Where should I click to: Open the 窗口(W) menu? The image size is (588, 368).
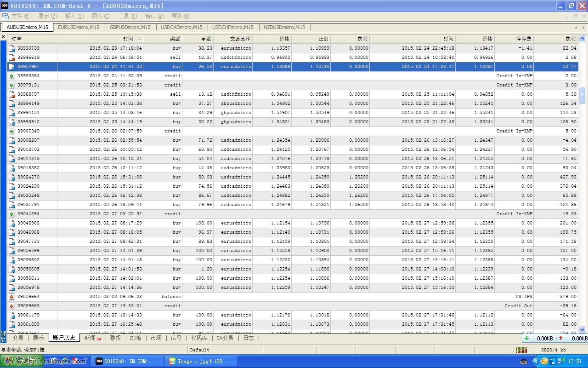click(154, 16)
